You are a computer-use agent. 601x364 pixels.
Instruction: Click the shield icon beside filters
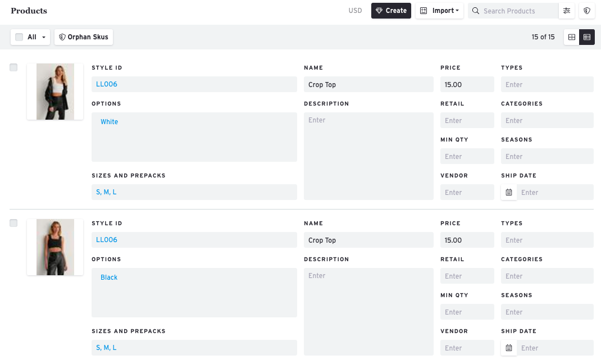pyautogui.click(x=586, y=11)
